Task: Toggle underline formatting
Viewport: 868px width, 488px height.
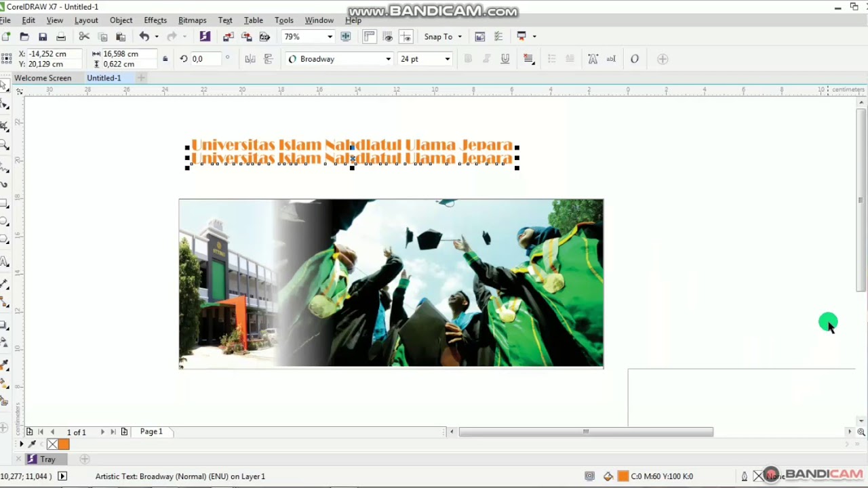Action: [505, 59]
